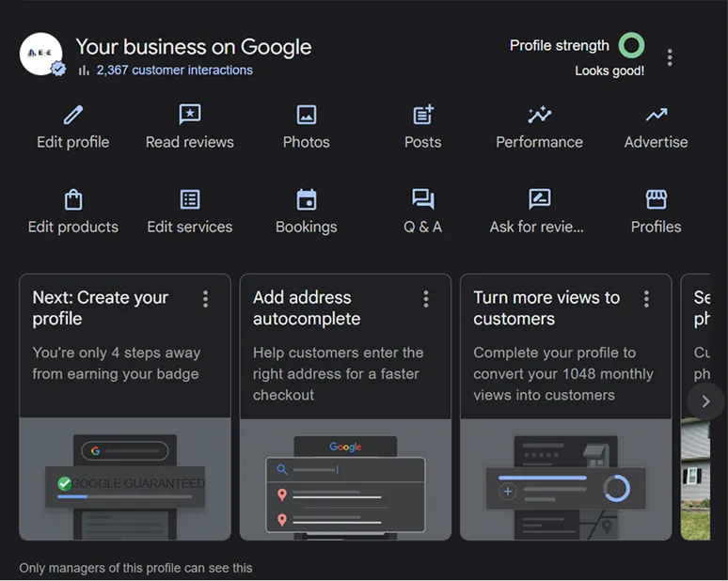728x581 pixels.
Task: Click the Edit services label
Action: click(x=190, y=227)
